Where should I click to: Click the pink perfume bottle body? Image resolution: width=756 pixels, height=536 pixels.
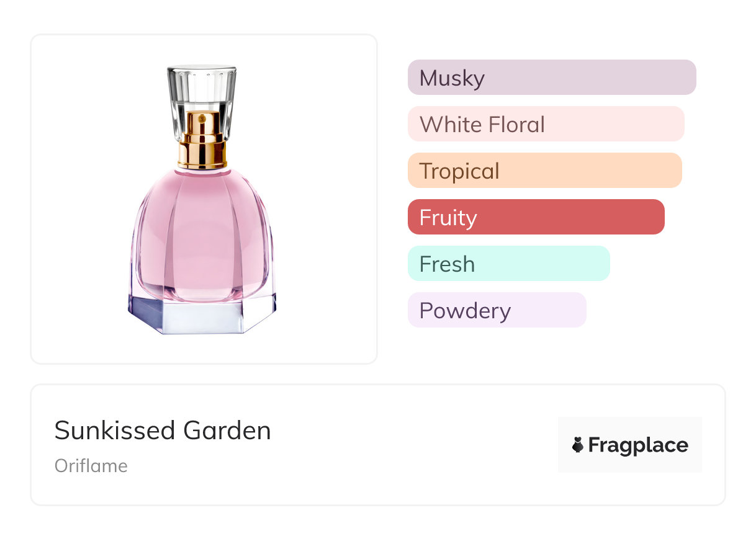point(202,236)
